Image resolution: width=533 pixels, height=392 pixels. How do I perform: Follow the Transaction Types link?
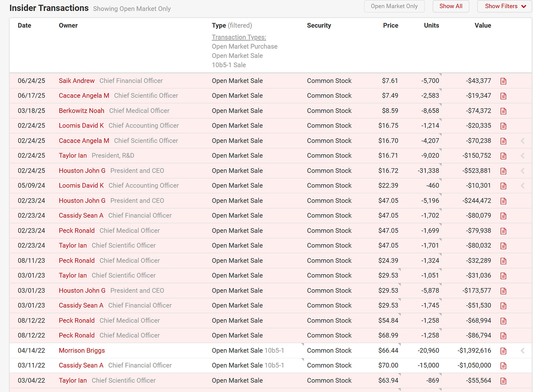tap(239, 37)
